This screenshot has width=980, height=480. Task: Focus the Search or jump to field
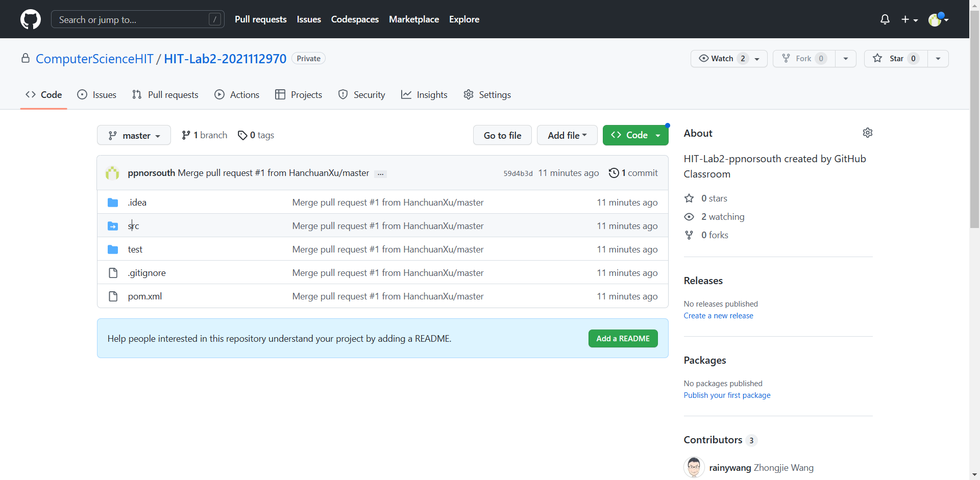138,19
